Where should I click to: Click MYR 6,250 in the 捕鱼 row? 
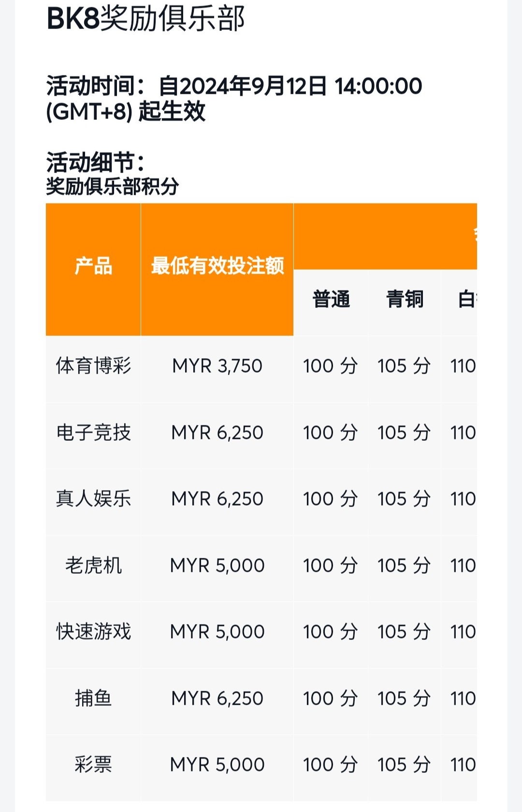[x=217, y=698]
